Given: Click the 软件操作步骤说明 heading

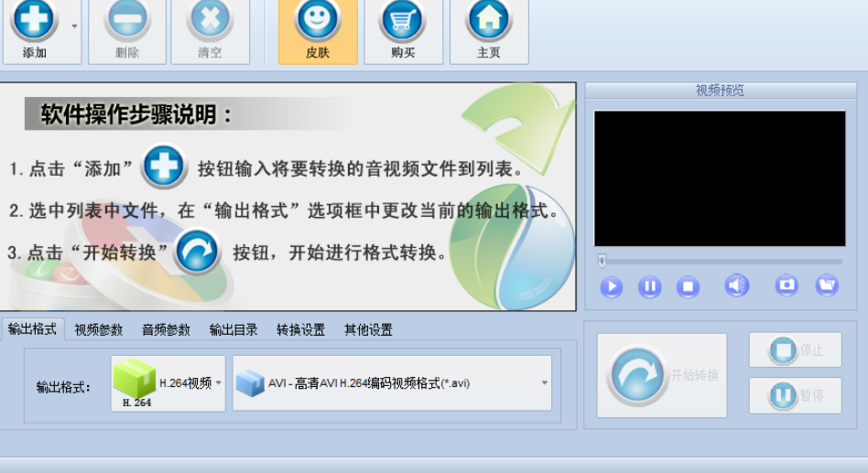Looking at the screenshot, I should 136,114.
